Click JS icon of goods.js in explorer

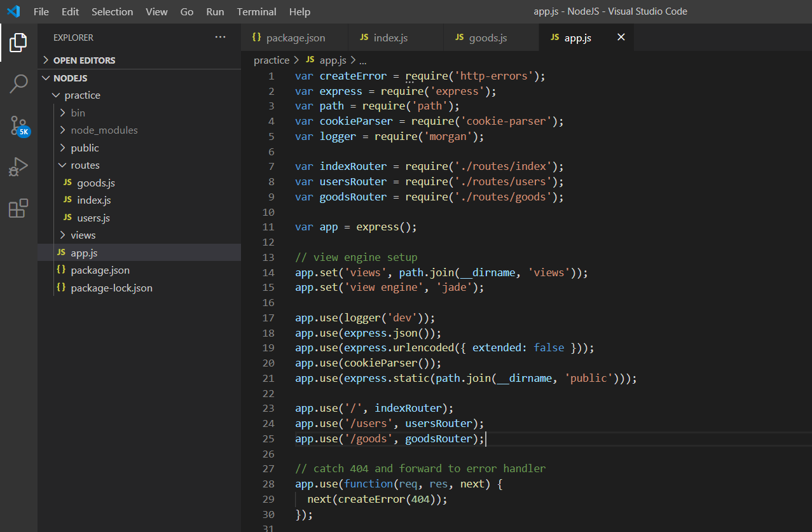coord(67,183)
